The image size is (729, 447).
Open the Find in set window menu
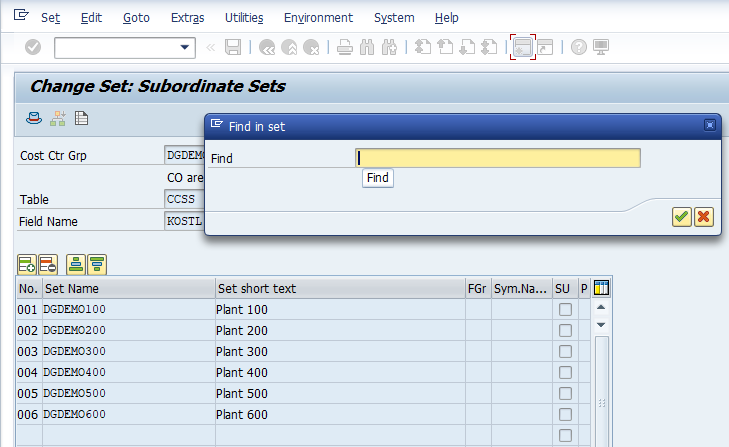tap(216, 125)
